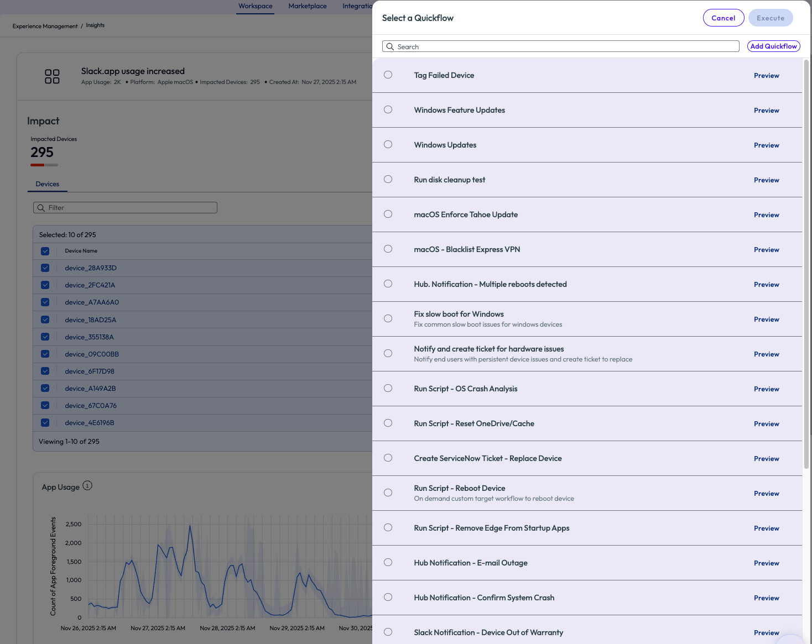Screen dimensions: 812x644
Task: Select the Tag Failed Device radio button
Action: coord(388,75)
